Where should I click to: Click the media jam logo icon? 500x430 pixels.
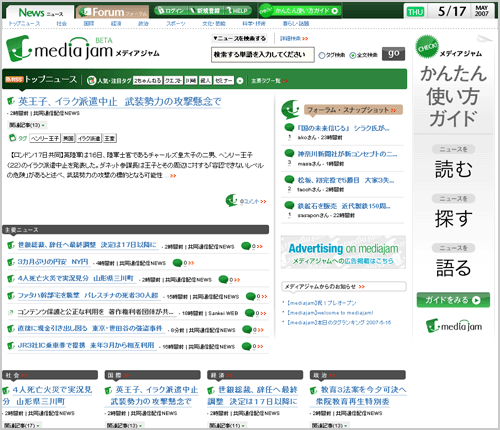pyautogui.click(x=18, y=49)
